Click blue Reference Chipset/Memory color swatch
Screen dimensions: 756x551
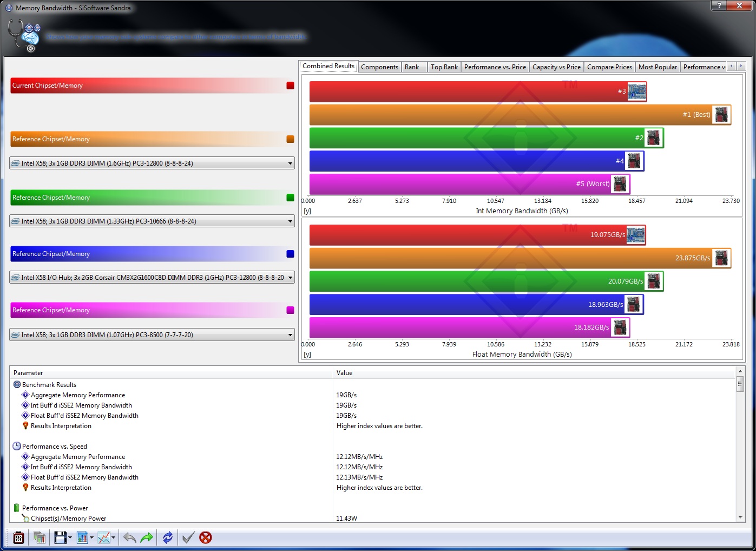[x=290, y=254]
